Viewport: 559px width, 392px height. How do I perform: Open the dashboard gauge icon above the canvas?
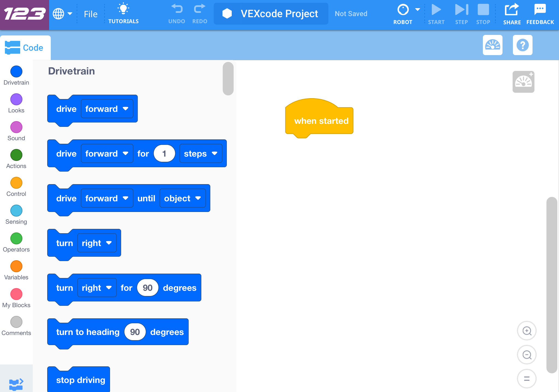(493, 45)
